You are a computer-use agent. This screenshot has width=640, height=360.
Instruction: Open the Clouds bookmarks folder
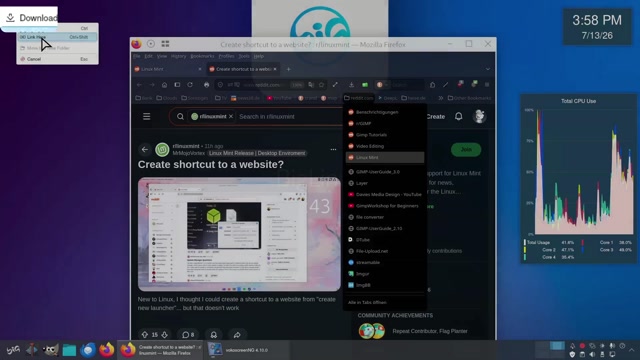tap(167, 98)
